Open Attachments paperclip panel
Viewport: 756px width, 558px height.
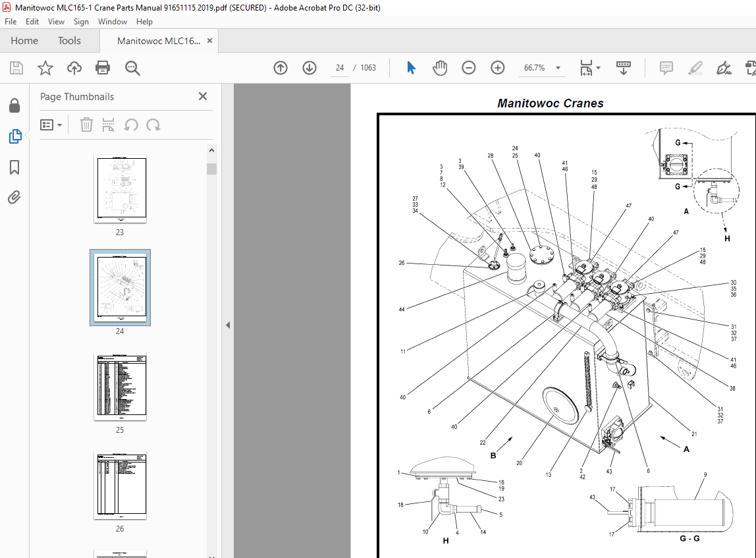tap(14, 197)
